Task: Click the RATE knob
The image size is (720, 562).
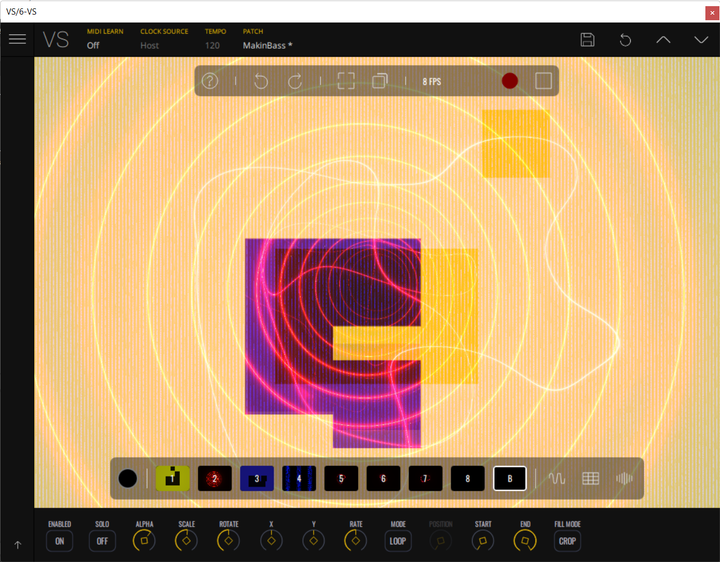Action: tap(356, 541)
